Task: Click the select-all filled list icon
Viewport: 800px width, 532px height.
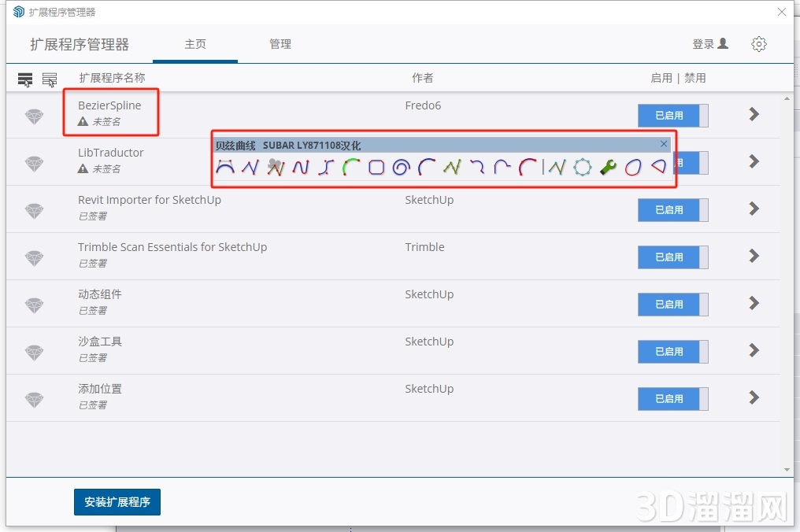Action: pyautogui.click(x=25, y=79)
